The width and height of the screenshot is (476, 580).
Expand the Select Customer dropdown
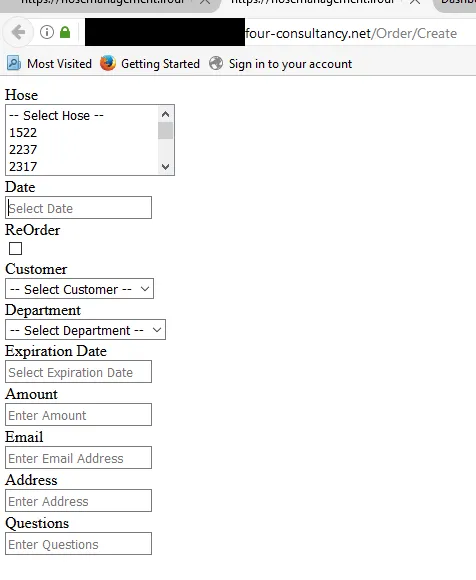pyautogui.click(x=79, y=289)
